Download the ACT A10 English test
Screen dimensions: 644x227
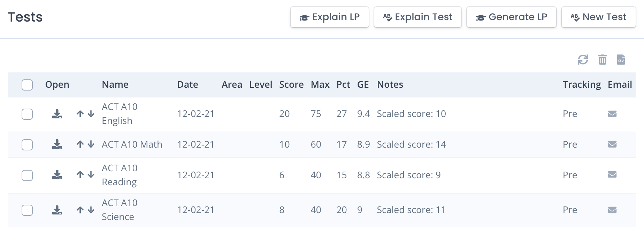pyautogui.click(x=57, y=114)
